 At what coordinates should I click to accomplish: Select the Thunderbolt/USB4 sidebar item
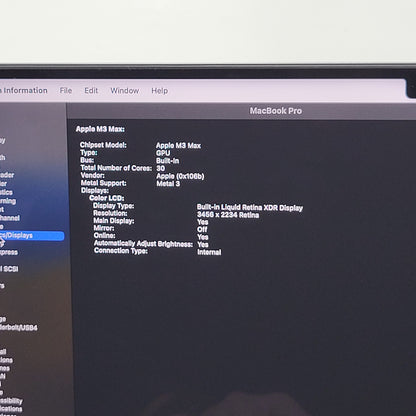19,327
